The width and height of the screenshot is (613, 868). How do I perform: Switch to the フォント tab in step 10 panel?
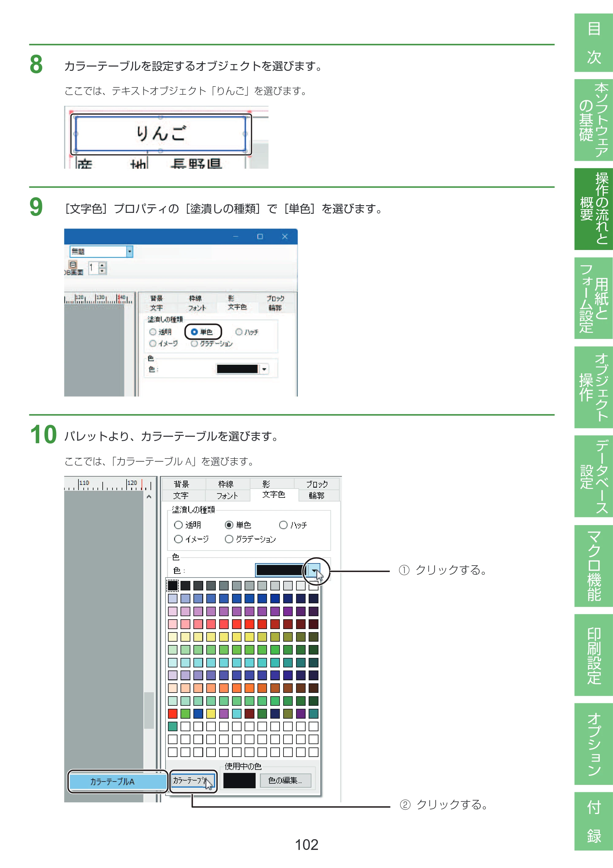(227, 496)
